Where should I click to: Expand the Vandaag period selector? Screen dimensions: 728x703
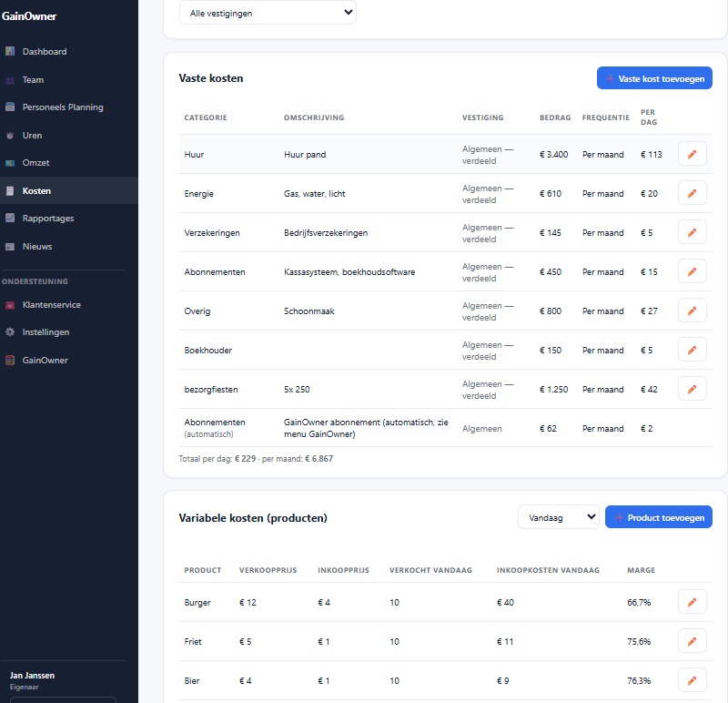pyautogui.click(x=558, y=516)
